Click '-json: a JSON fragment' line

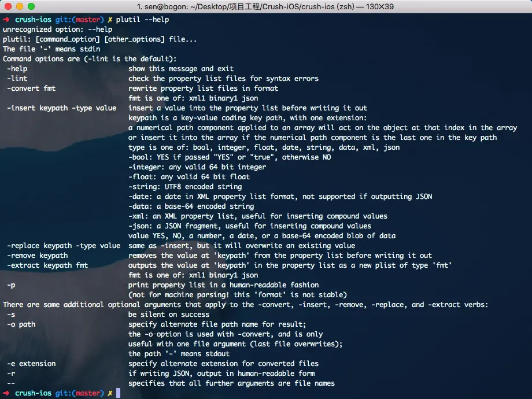point(250,226)
